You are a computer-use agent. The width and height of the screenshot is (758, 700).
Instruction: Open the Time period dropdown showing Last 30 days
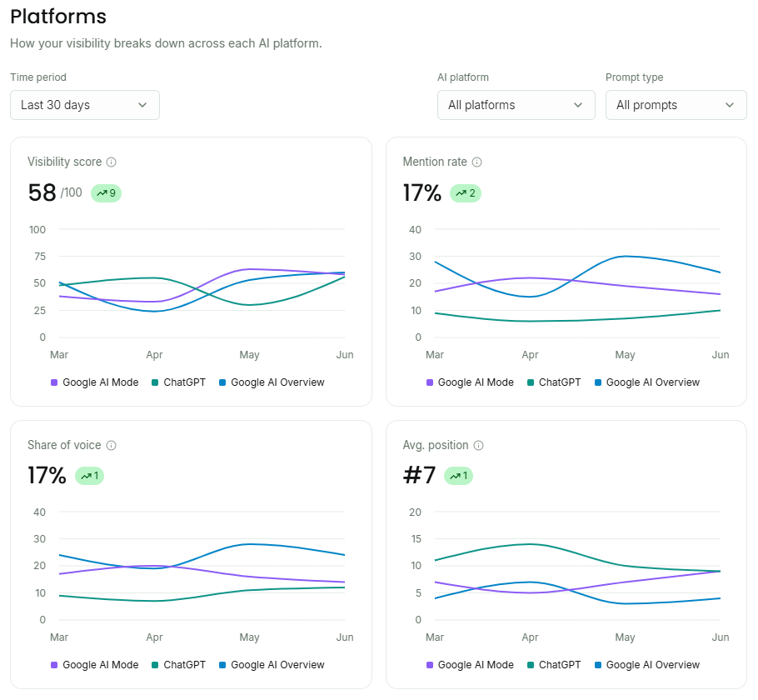[x=85, y=105]
